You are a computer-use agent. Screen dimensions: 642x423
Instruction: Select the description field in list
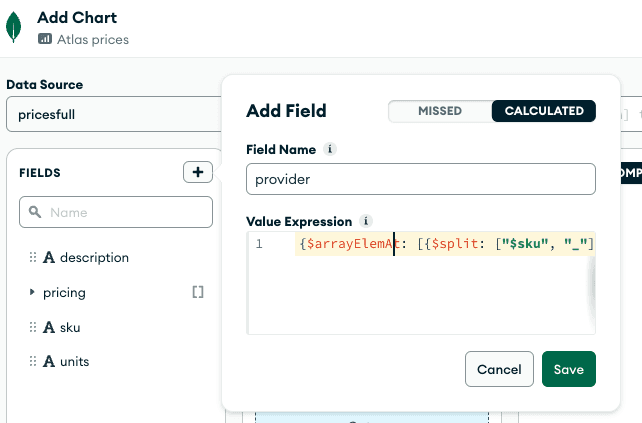coord(94,257)
